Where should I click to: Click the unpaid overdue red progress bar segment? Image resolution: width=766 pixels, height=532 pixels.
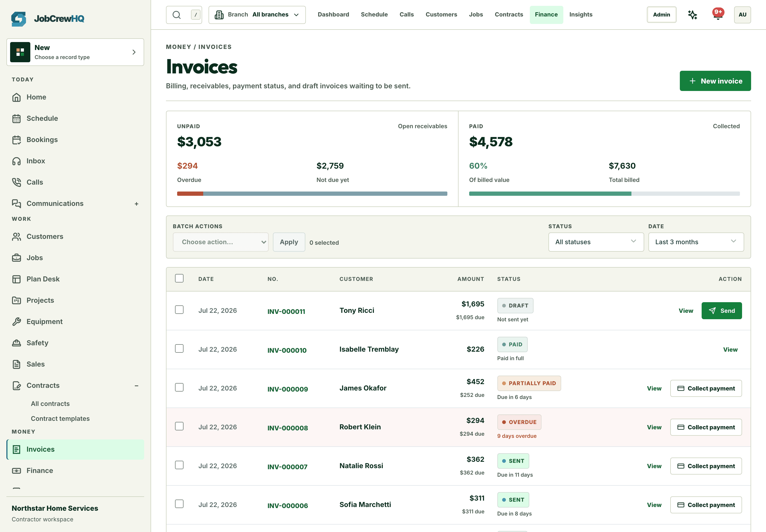190,194
